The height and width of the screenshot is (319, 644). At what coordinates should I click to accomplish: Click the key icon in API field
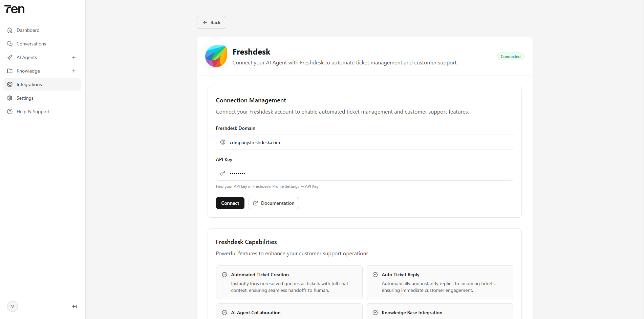click(x=223, y=174)
